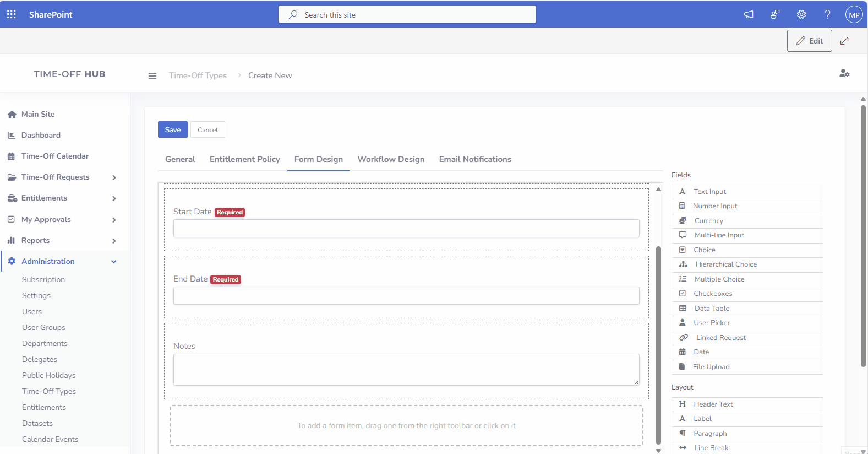Open the SharePoint app launcher grid

tap(12, 14)
